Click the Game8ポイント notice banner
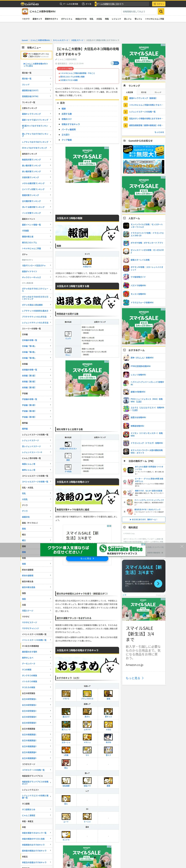186x868 pixels. pos(144,152)
